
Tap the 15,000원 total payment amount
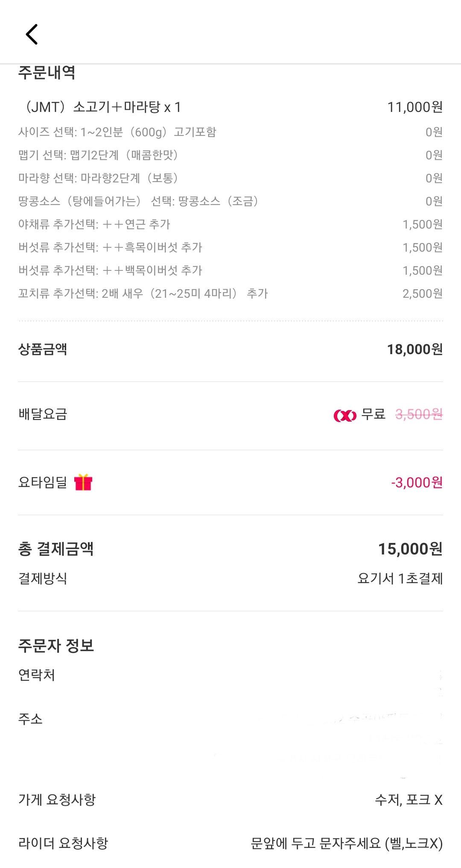coord(410,549)
